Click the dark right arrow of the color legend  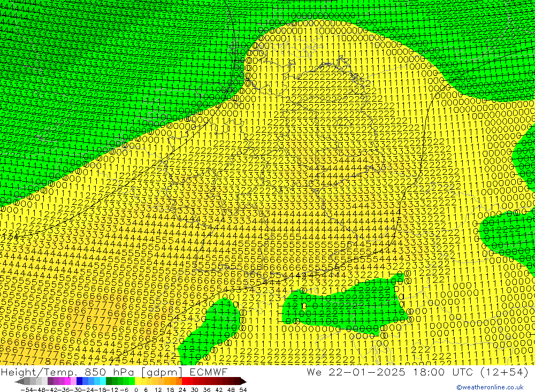[x=243, y=381]
